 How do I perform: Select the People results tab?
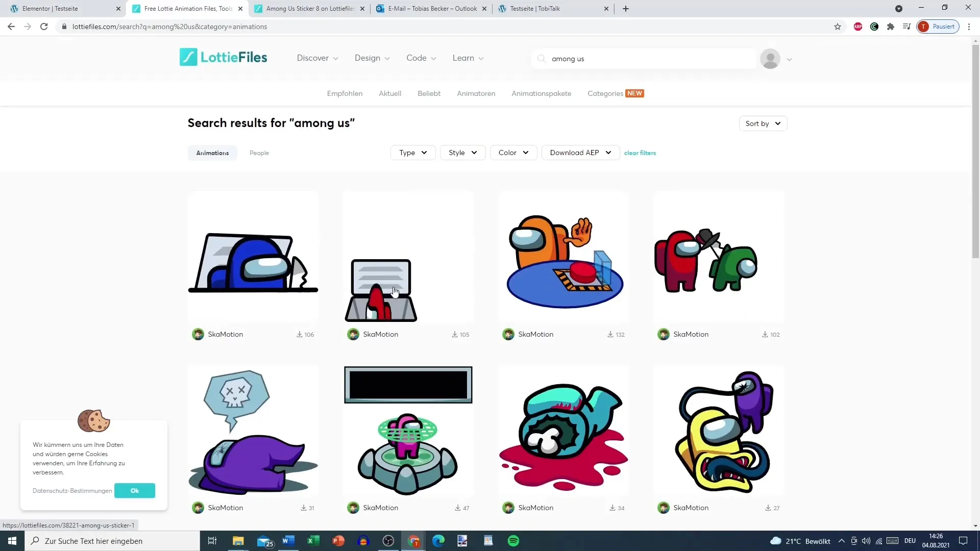click(259, 153)
